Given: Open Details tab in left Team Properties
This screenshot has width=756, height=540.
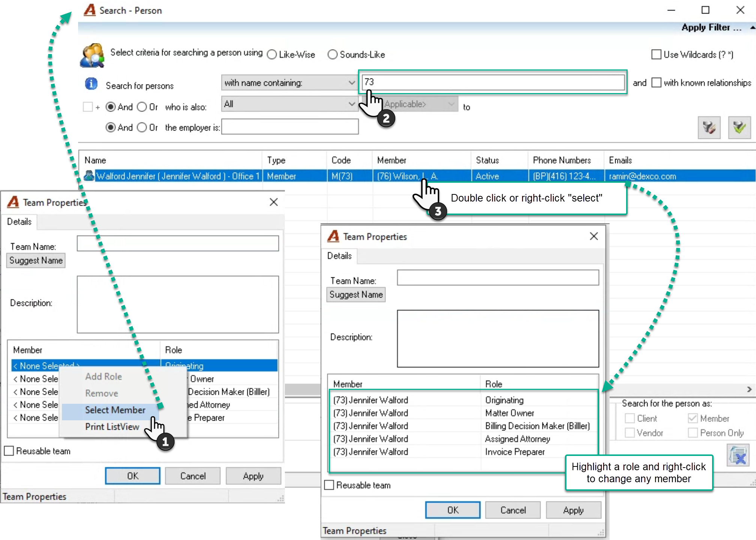Looking at the screenshot, I should (x=20, y=222).
